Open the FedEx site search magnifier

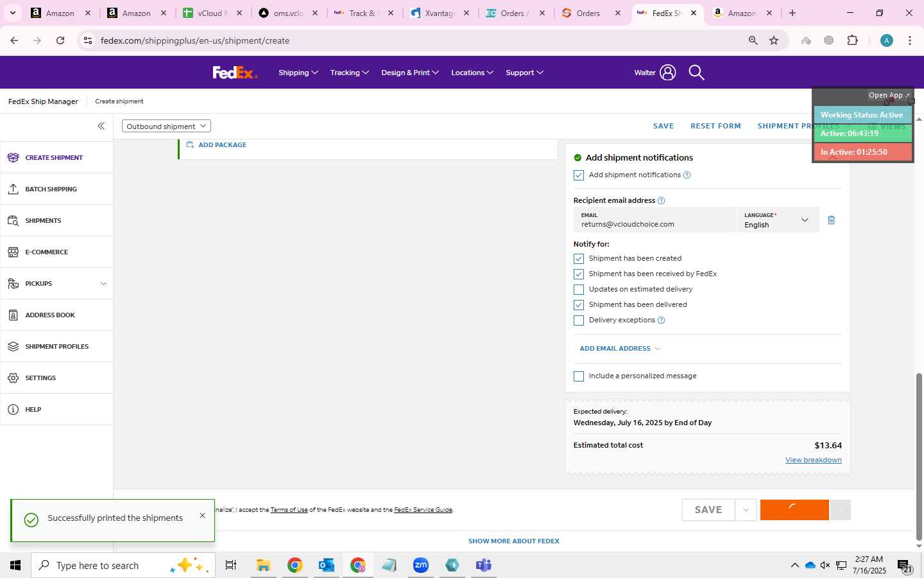[x=696, y=73]
